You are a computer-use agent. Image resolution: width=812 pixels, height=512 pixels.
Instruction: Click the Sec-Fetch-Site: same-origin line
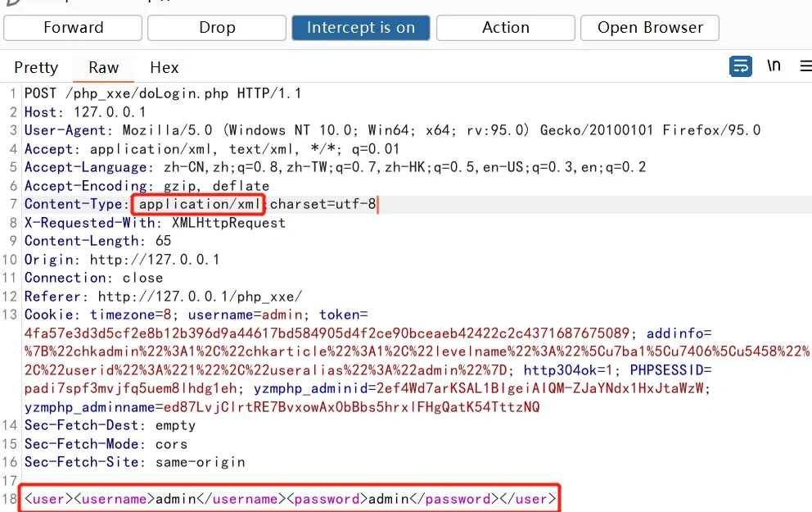pyautogui.click(x=134, y=462)
